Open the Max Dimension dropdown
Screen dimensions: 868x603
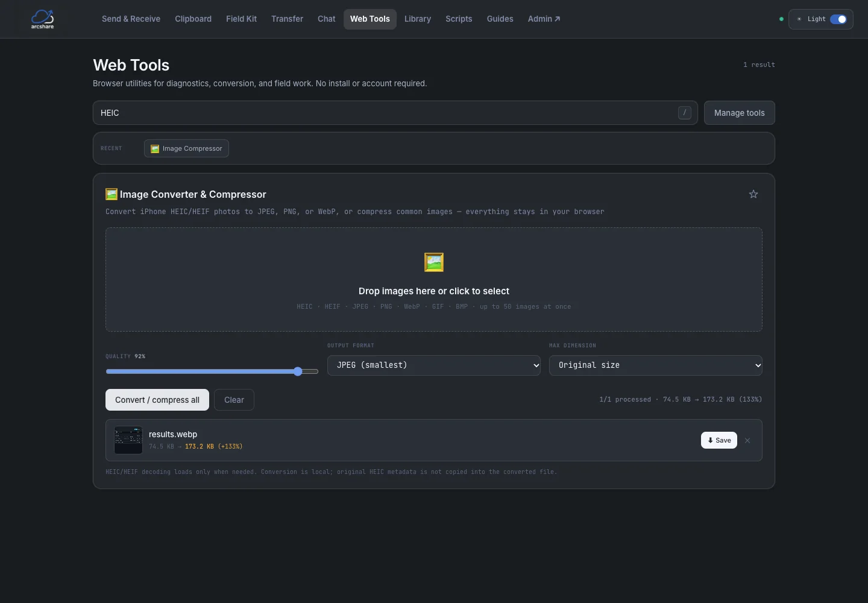coord(656,365)
